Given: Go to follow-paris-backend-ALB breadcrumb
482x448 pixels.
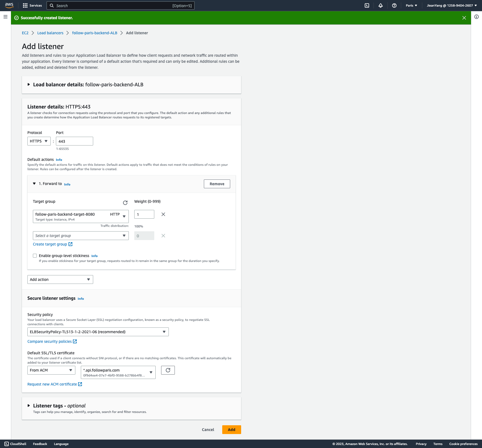Looking at the screenshot, I should coord(95,33).
